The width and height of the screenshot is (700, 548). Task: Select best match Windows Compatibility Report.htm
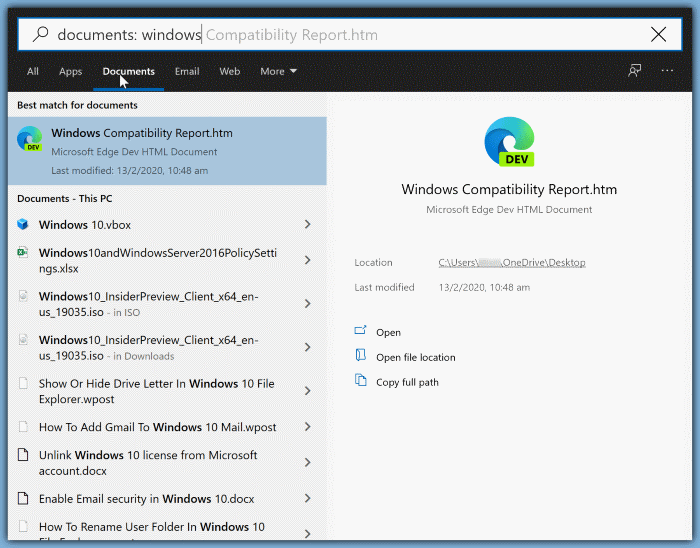tap(167, 151)
